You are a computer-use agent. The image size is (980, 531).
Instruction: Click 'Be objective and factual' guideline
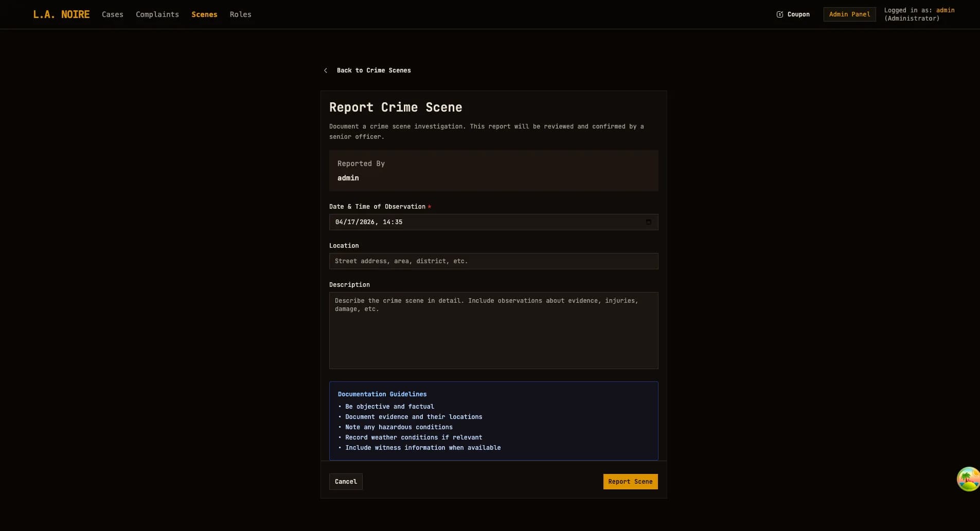pos(389,407)
